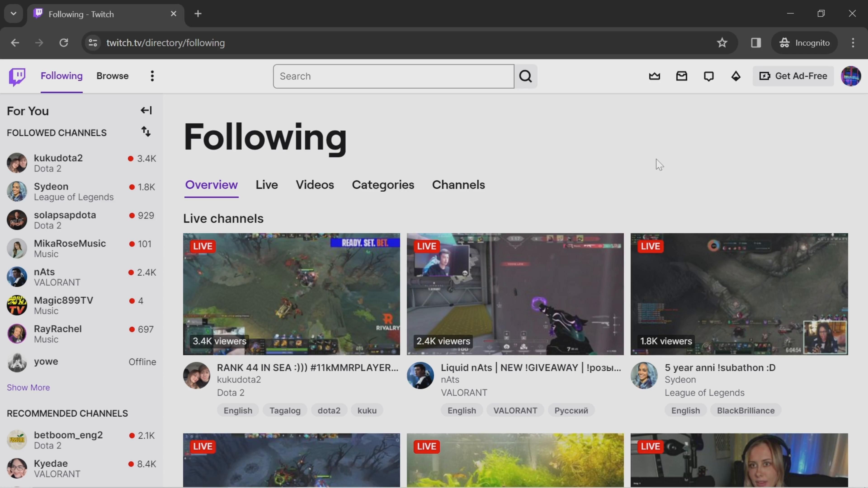Bookmark this page with star icon
This screenshot has width=868, height=488.
(x=722, y=43)
